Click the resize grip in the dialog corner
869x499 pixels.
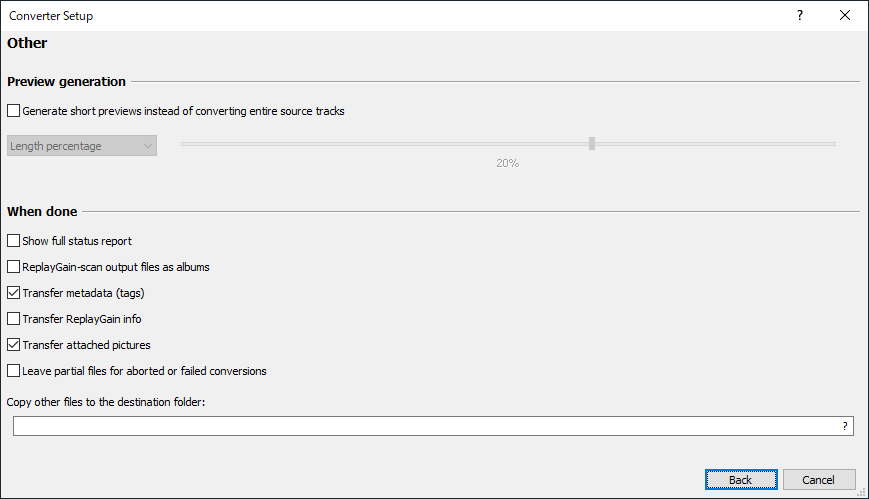coord(862,492)
